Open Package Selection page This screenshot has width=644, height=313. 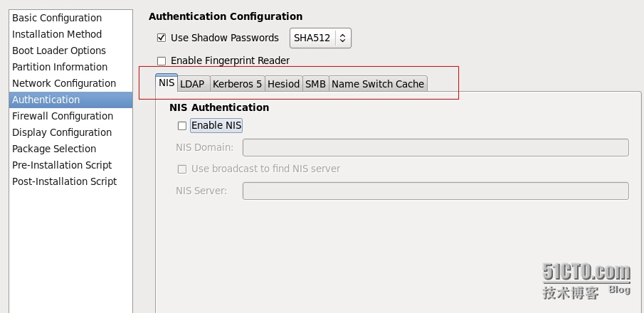tap(70, 149)
